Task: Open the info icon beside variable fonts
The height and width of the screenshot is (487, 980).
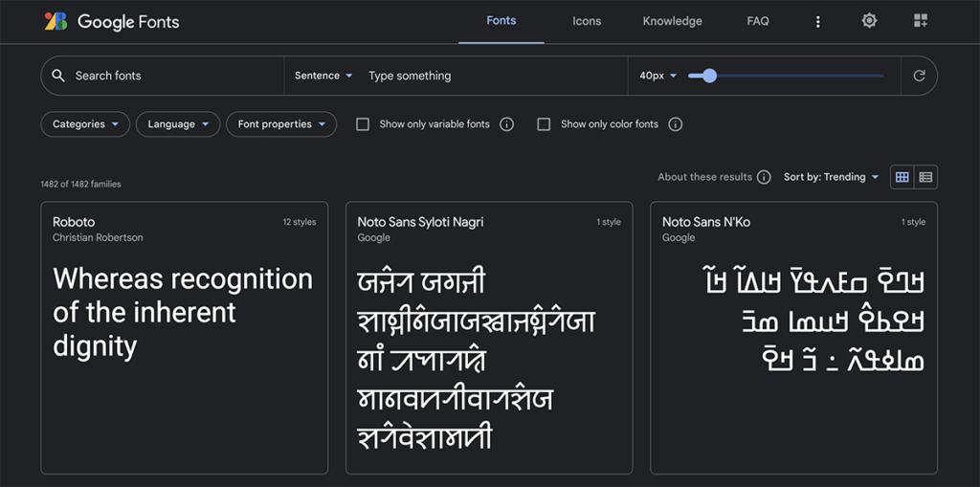Action: (x=507, y=124)
